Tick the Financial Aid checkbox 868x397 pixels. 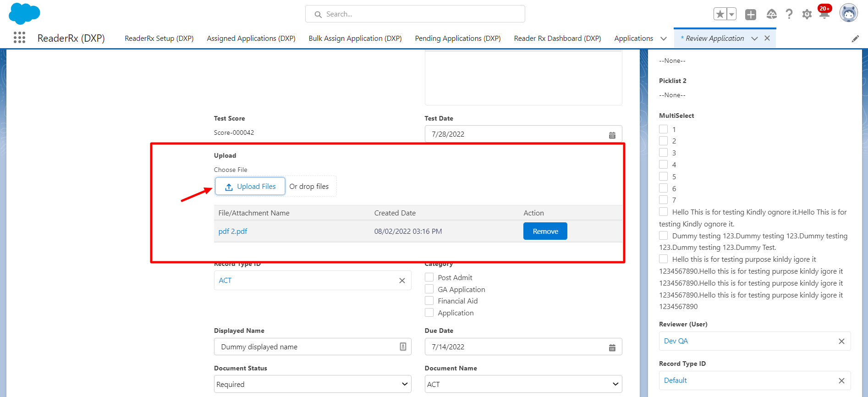coord(429,301)
